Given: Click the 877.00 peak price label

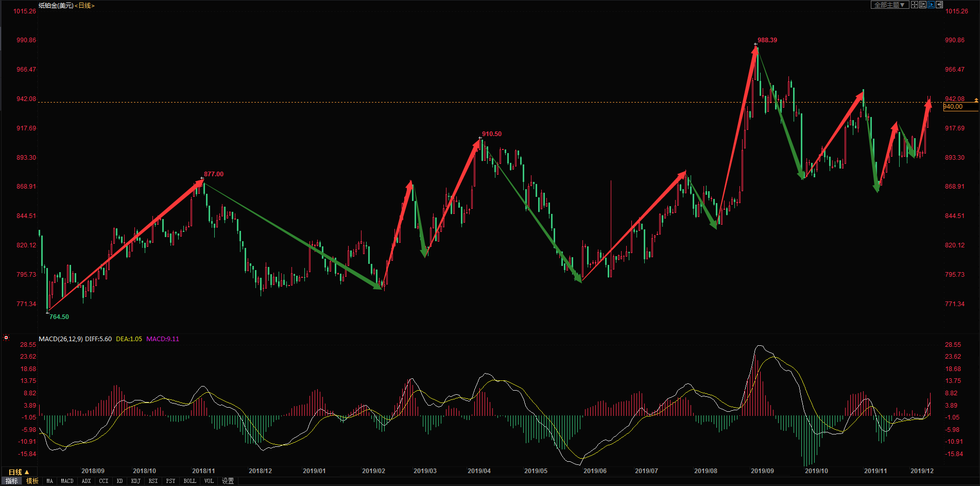Looking at the screenshot, I should pos(214,174).
